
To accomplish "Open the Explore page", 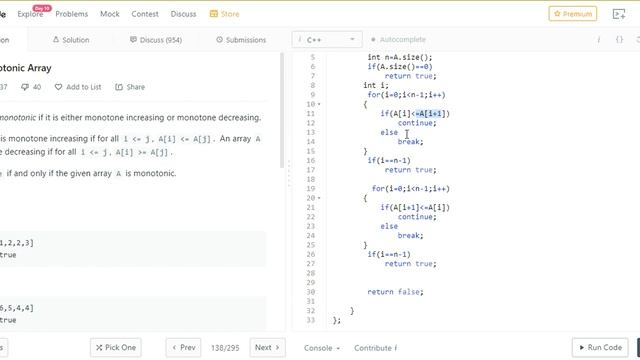I will [x=30, y=14].
